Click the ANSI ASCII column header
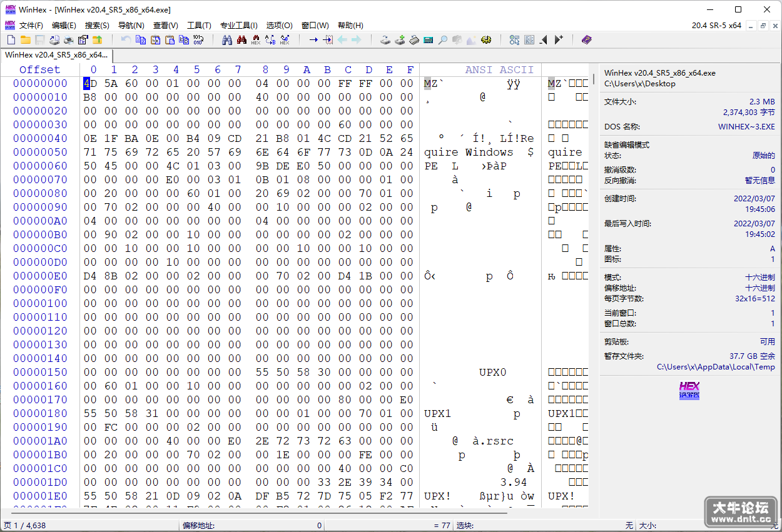The image size is (782, 532). (x=499, y=69)
